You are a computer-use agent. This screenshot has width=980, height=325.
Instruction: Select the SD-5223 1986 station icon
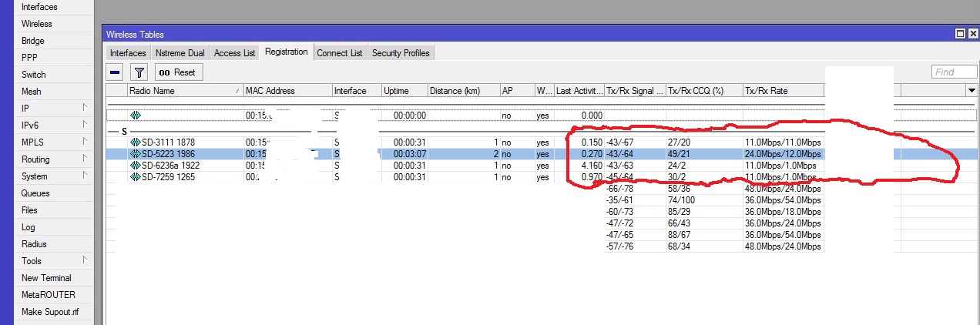pyautogui.click(x=136, y=154)
